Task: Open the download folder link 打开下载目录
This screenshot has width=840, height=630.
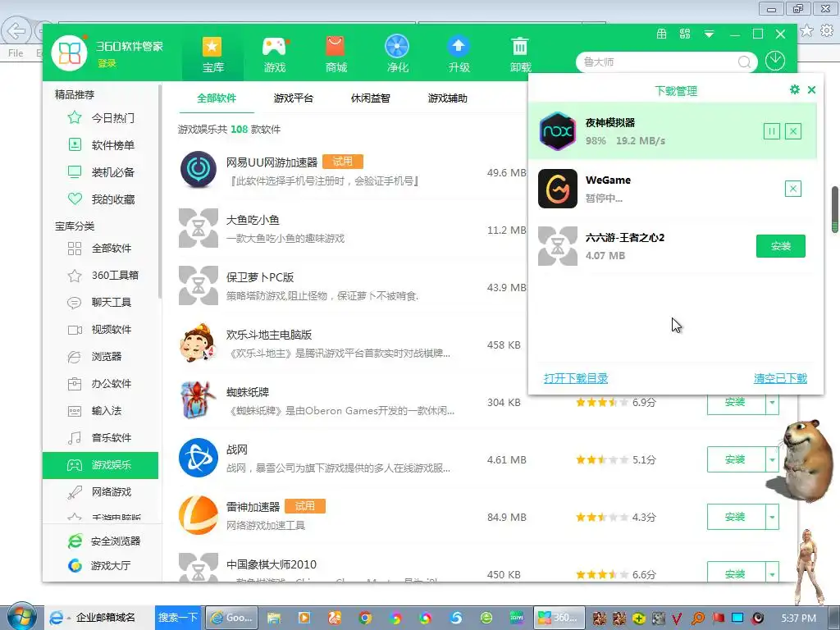Action: coord(576,378)
